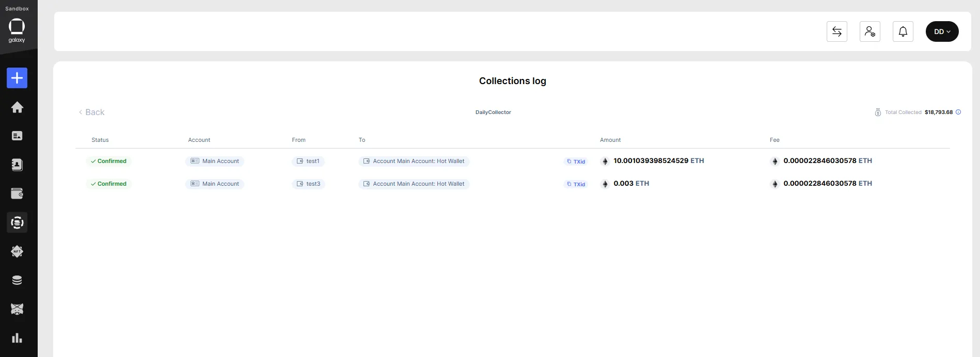Click the From column header
Viewport: 980px width, 357px height.
[299, 140]
